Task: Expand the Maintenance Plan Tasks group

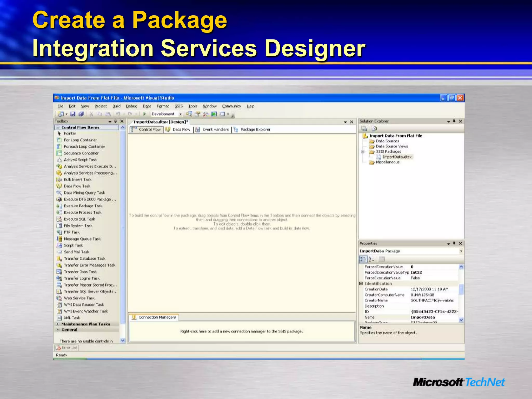Action: (x=58, y=324)
